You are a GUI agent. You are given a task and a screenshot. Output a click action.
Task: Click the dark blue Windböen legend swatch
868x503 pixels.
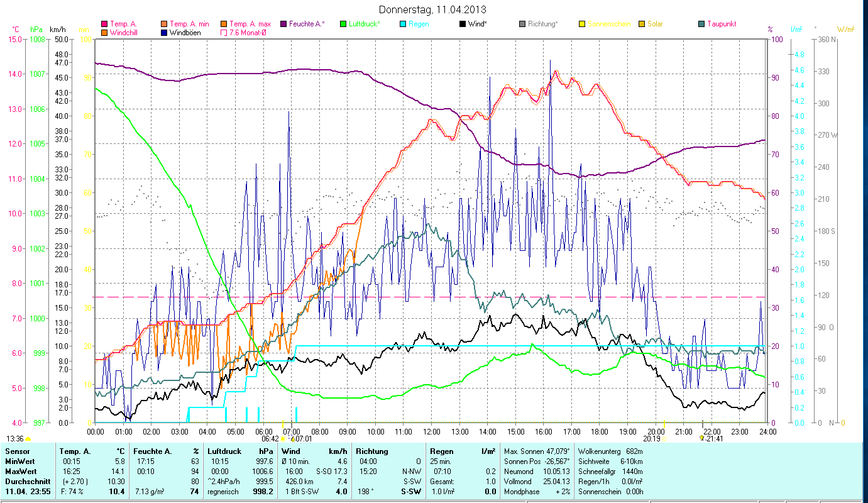pyautogui.click(x=164, y=33)
